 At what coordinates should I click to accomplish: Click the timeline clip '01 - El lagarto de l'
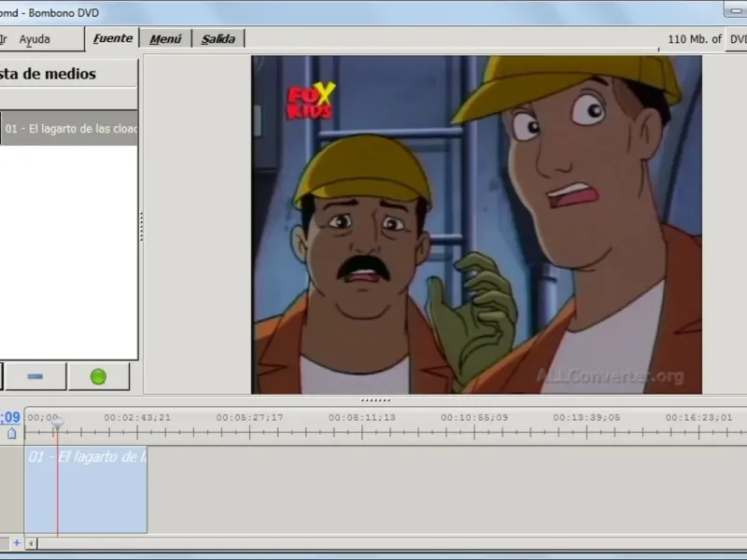pyautogui.click(x=86, y=489)
